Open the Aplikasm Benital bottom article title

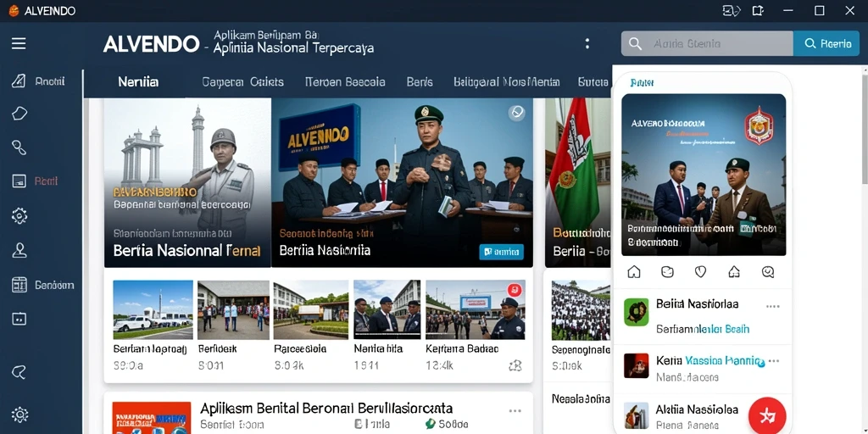point(326,409)
